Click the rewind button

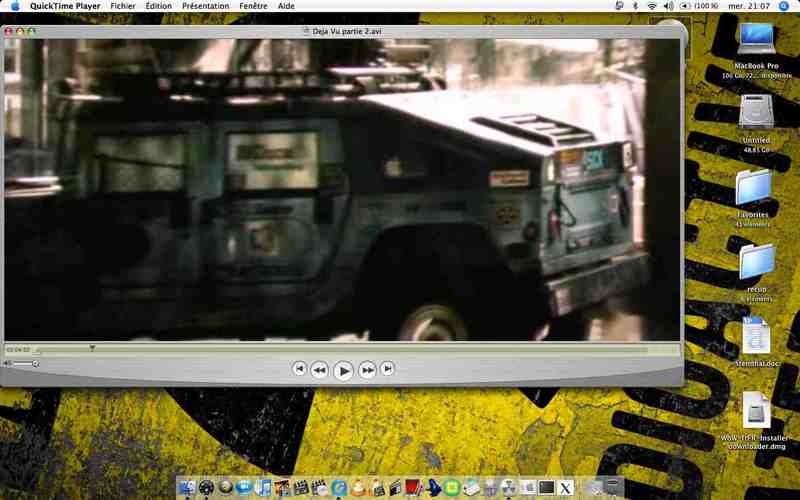(x=319, y=370)
